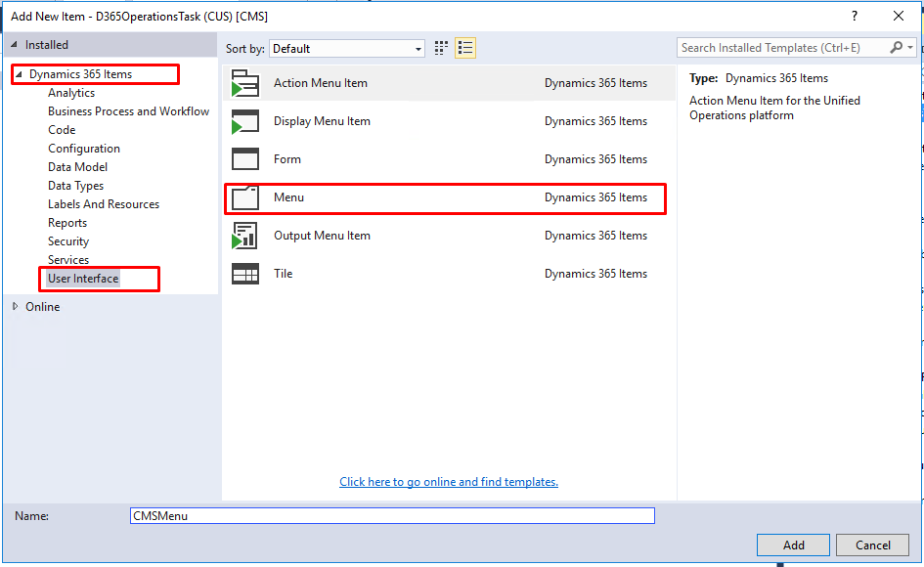Click Dynamics 365 Items text in Form row
This screenshot has height=567, width=924.
coord(595,159)
